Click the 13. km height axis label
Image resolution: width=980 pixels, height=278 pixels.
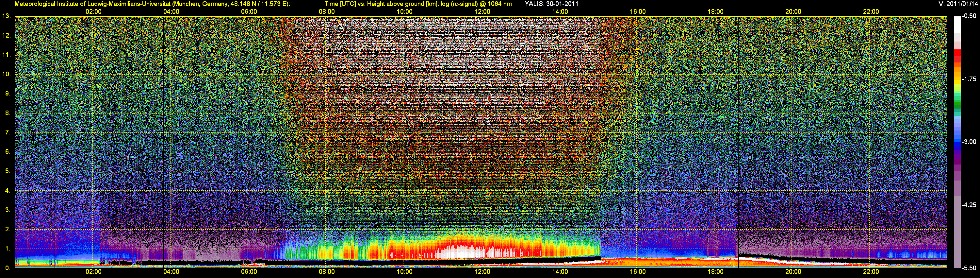pyautogui.click(x=6, y=16)
